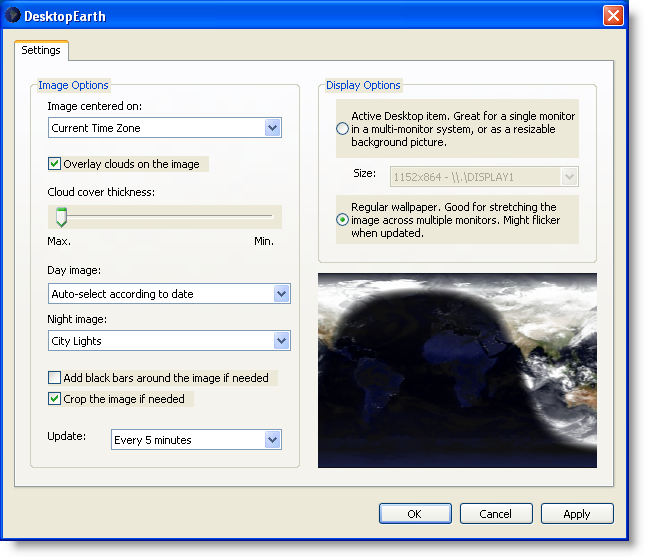
Task: Click the Min. label under the slider
Action: click(264, 241)
